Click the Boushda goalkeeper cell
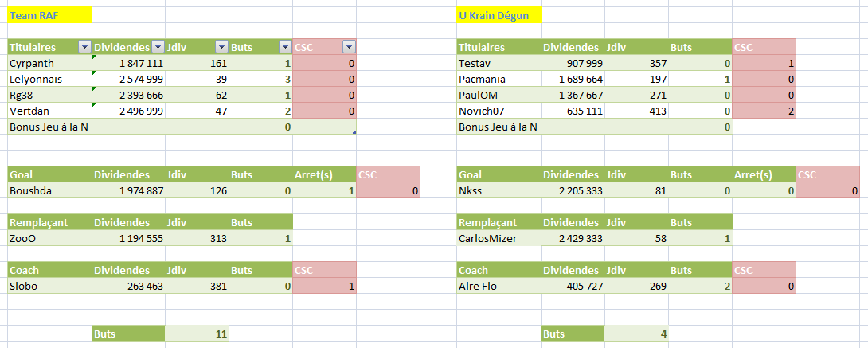The width and height of the screenshot is (868, 348). pos(49,190)
